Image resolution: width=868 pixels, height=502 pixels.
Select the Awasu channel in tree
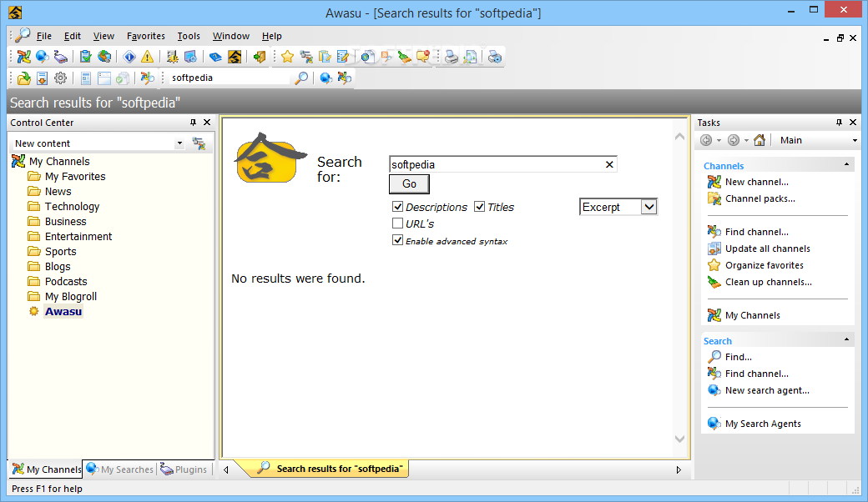[x=63, y=311]
